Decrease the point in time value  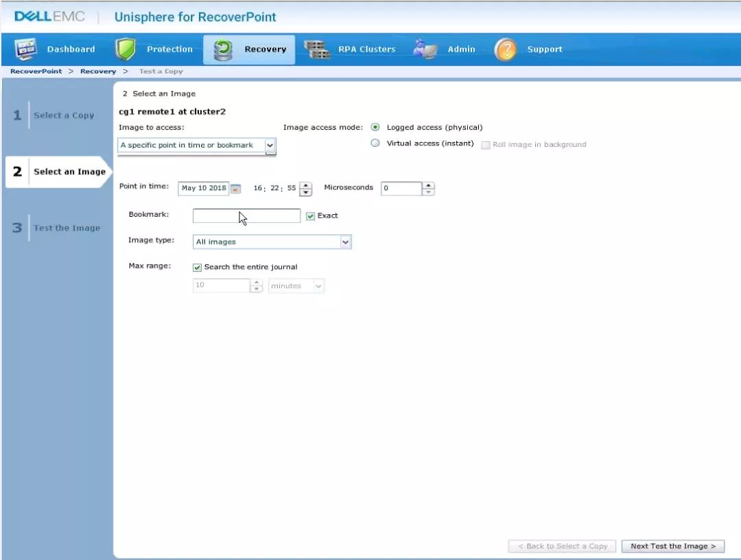tap(306, 192)
